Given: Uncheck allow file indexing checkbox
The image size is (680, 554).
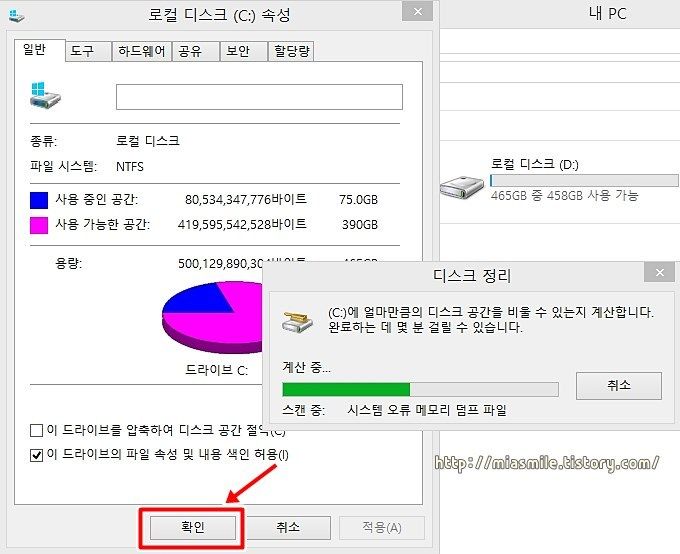Looking at the screenshot, I should 36,455.
